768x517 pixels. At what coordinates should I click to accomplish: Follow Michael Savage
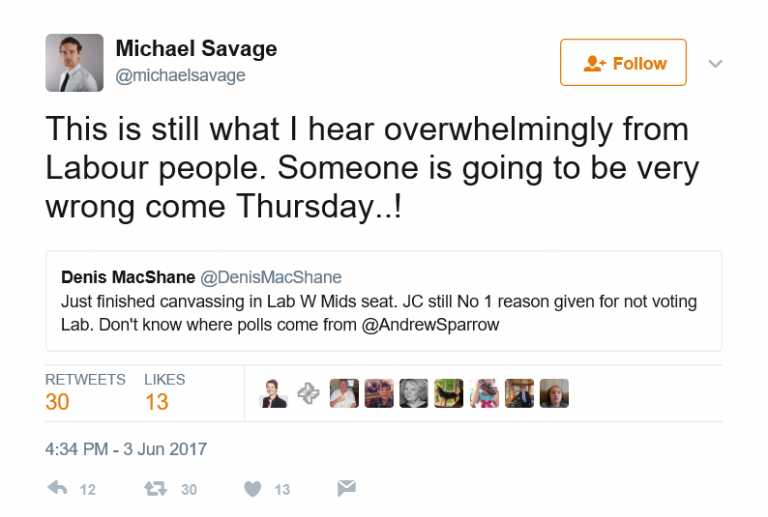tap(623, 63)
